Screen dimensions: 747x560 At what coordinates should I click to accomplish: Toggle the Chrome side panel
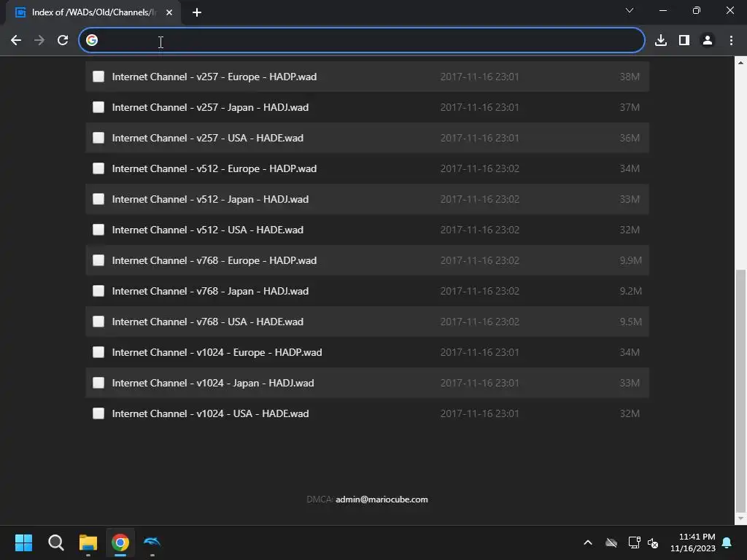tap(684, 41)
